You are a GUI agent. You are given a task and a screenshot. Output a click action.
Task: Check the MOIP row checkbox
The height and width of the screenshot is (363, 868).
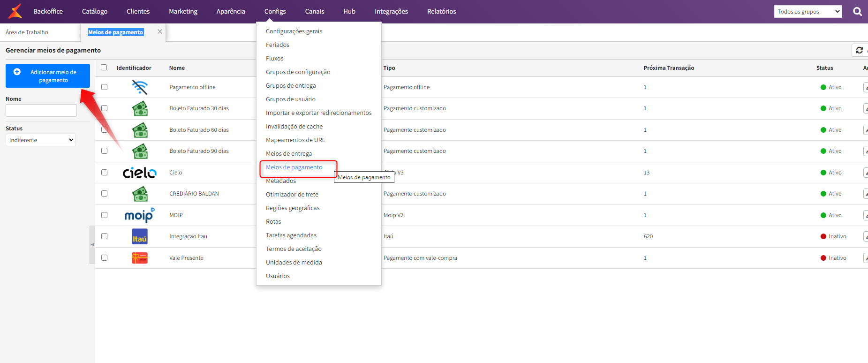tap(104, 215)
